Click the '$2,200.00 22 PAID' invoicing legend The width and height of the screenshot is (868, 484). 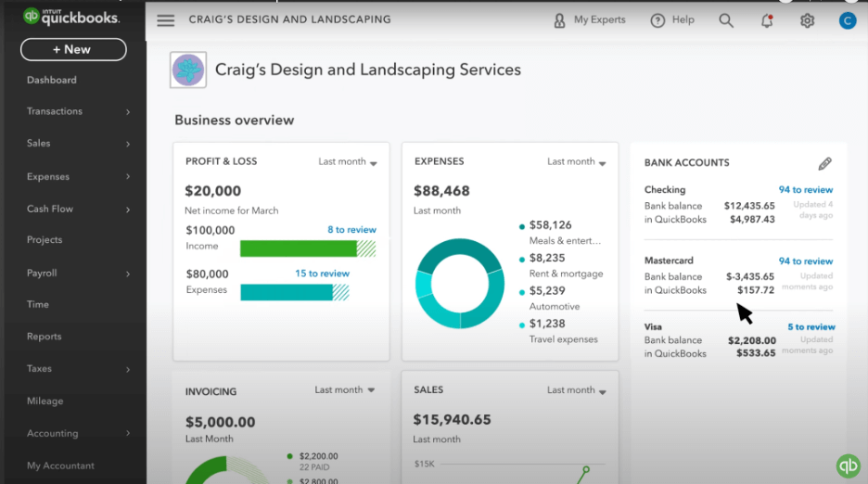point(313,462)
